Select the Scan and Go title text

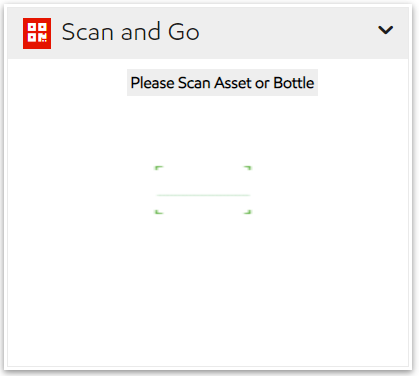(x=130, y=32)
